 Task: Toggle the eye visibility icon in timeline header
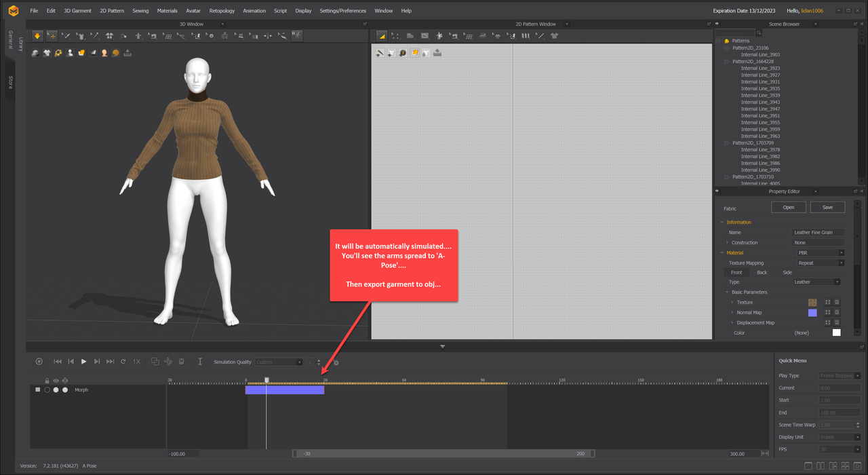point(56,381)
